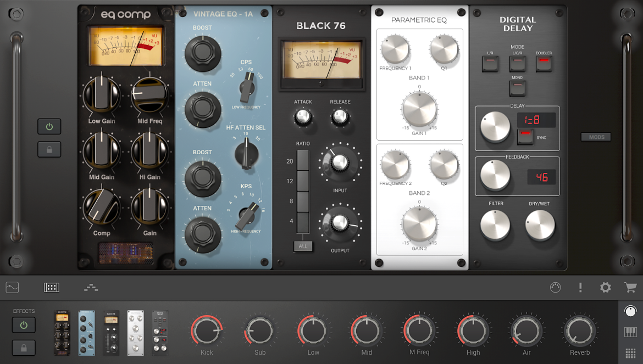The width and height of the screenshot is (643, 364).
Task: Click the KPS high frequency switch
Action: click(x=247, y=215)
